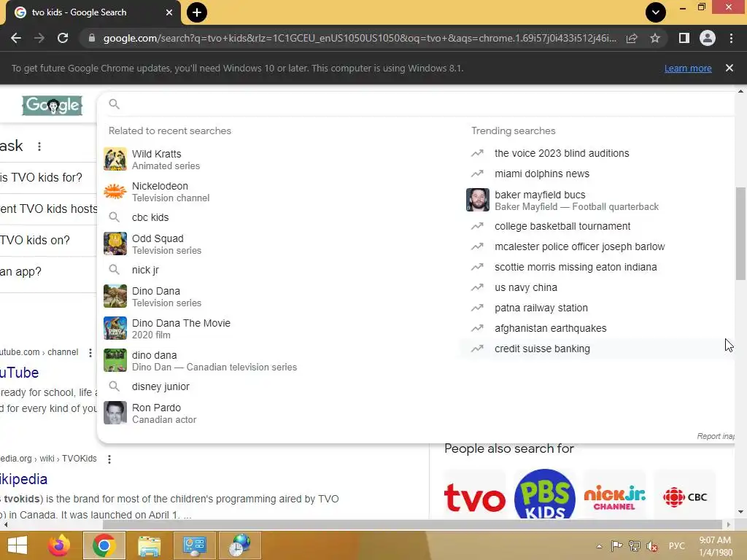
Task: Open the Chrome profile avatar
Action: tap(708, 38)
